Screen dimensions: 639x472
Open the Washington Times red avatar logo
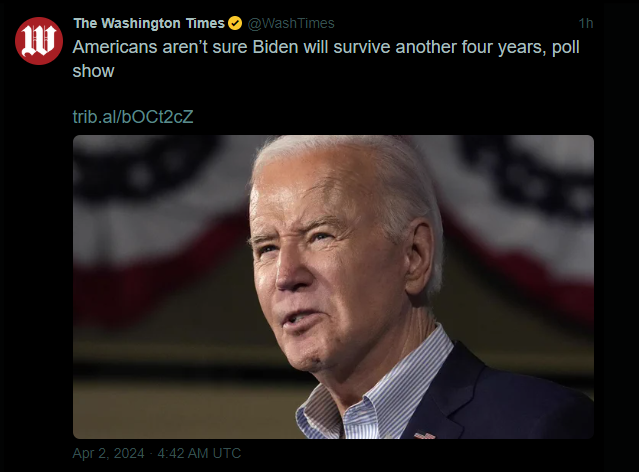pos(39,41)
